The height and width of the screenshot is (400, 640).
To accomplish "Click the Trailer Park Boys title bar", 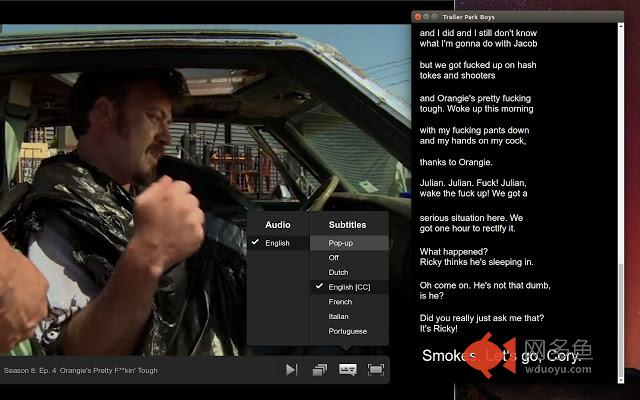I will pos(518,17).
